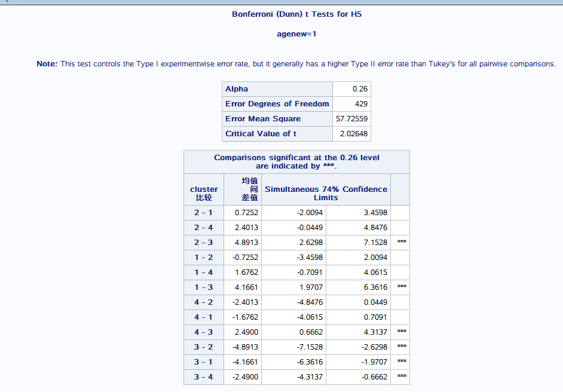Click the significance *** marker in row 4 - 3
The image size is (563, 392).
pos(402,331)
